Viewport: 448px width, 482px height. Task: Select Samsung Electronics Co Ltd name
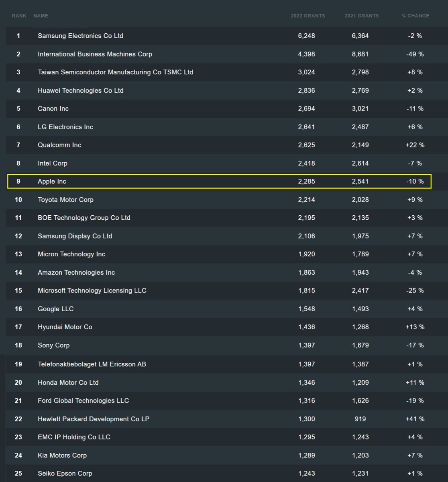(x=80, y=36)
